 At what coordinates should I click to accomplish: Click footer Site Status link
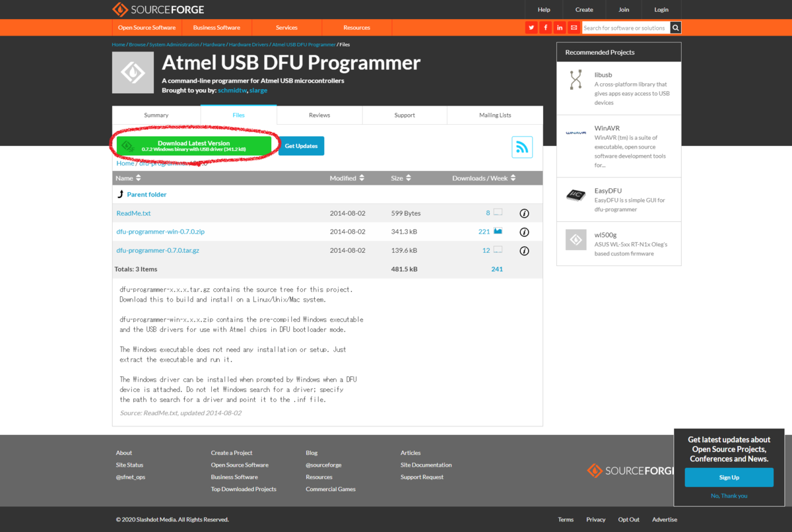[129, 465]
